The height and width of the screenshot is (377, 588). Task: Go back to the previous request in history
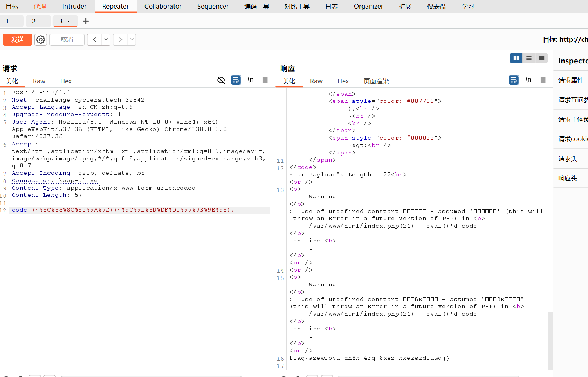pos(94,39)
